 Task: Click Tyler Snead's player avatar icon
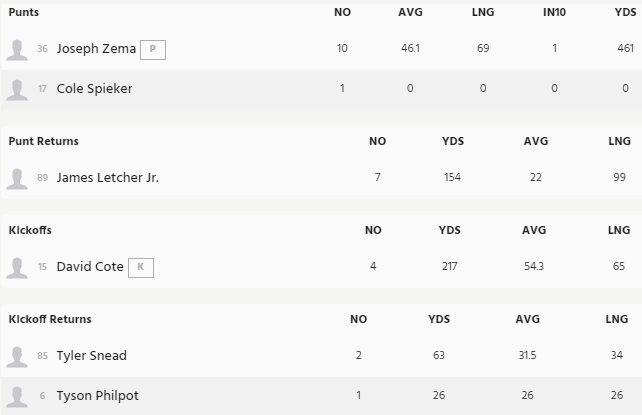click(17, 356)
